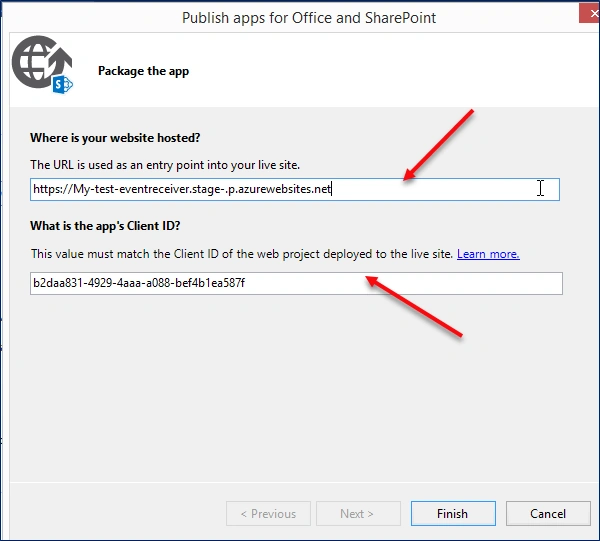Cancel the publish wizard

click(x=548, y=513)
